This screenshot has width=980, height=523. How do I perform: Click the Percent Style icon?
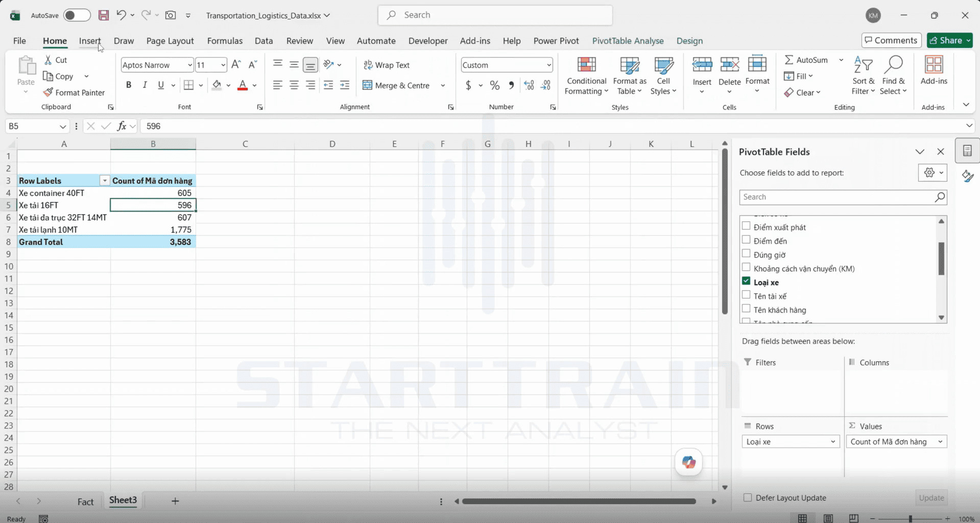[495, 85]
